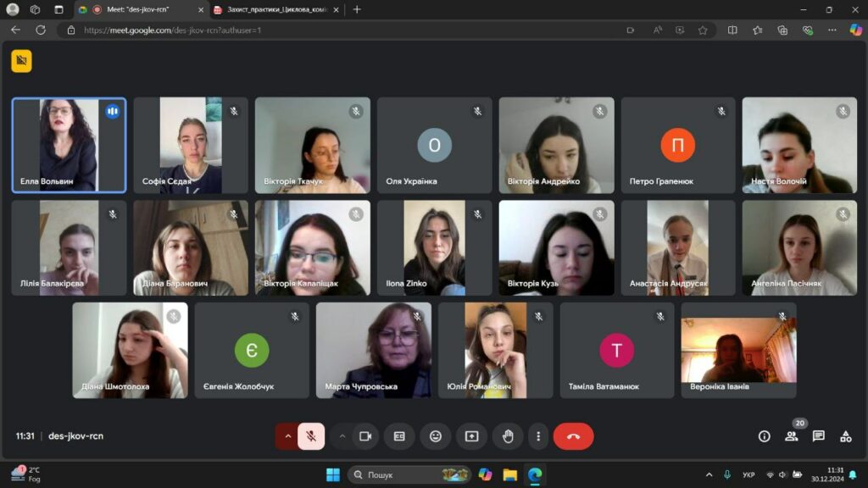Open meeting details info panel

click(764, 436)
